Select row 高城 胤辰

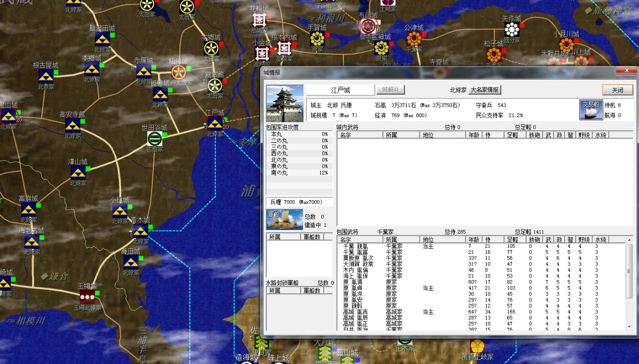coord(481,318)
